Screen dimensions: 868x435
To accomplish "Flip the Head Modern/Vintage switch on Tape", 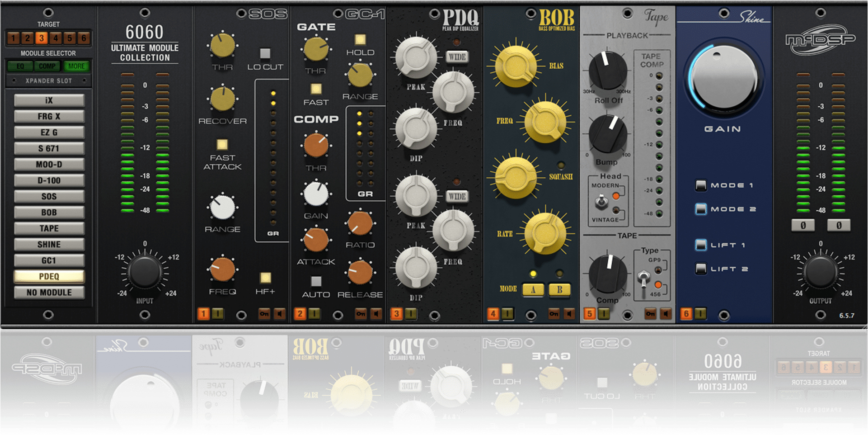I will (601, 202).
